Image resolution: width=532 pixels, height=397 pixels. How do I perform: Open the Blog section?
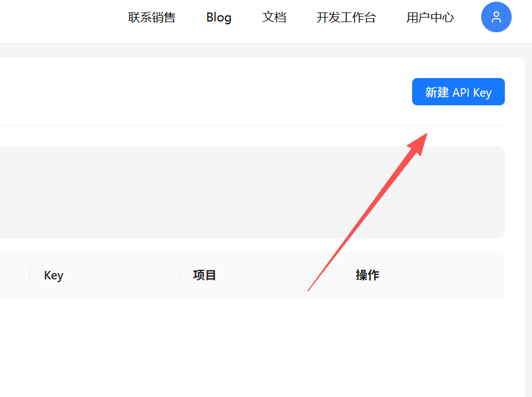coord(218,18)
